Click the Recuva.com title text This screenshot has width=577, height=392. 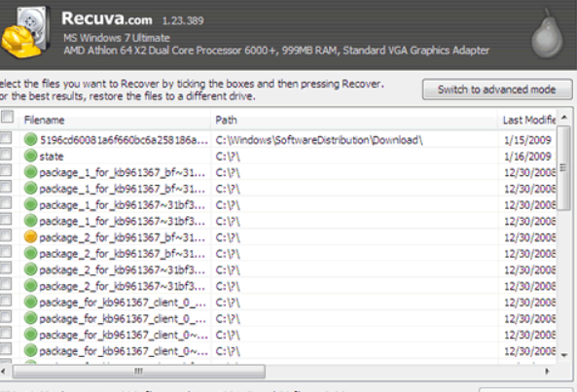point(107,18)
